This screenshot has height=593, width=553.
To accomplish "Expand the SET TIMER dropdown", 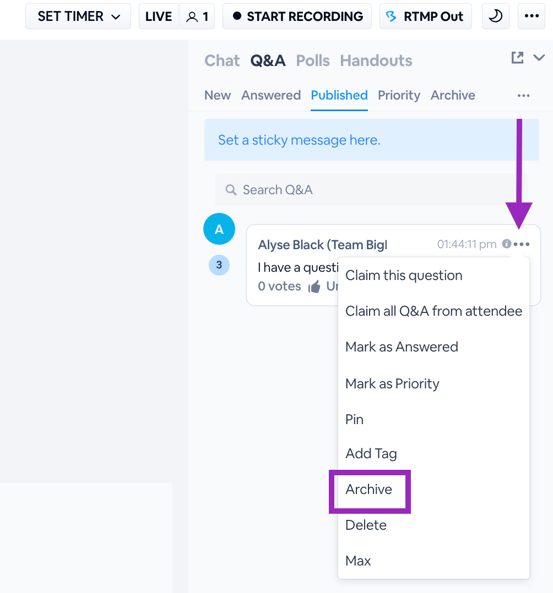I will (x=78, y=16).
